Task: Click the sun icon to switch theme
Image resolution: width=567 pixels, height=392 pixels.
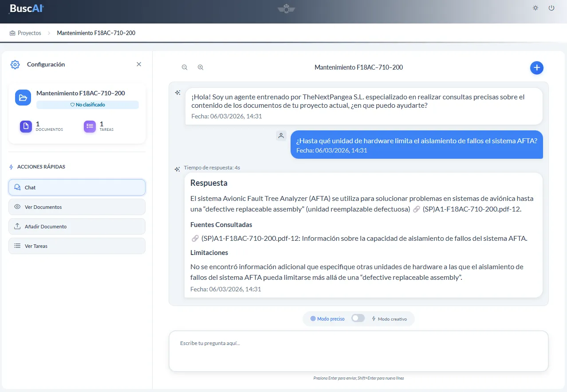Action: [535, 8]
